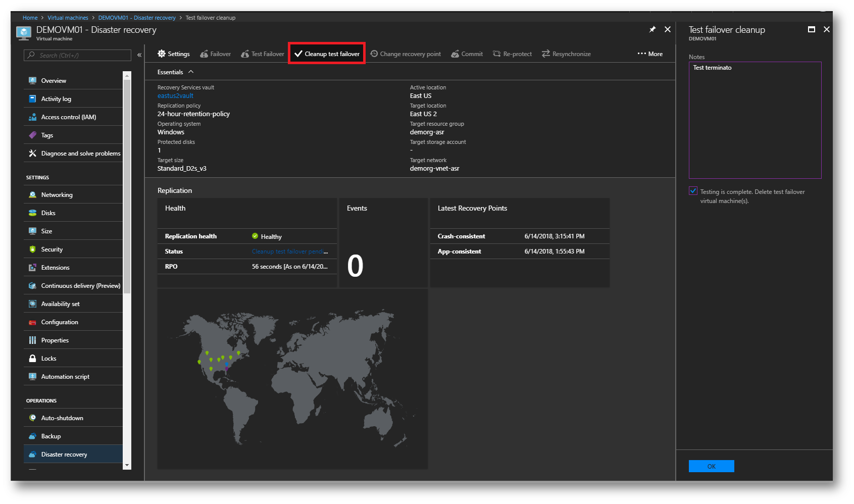854x504 pixels.
Task: Open the Activity log icon
Action: [x=32, y=98]
